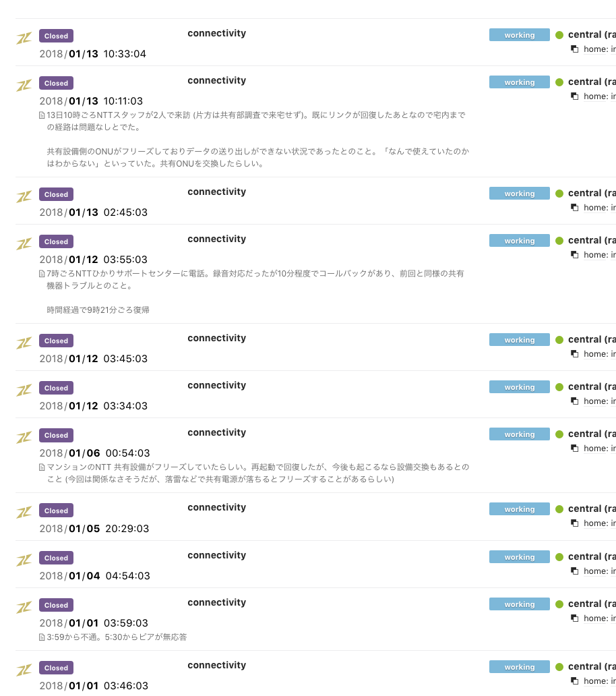
Task: Click the alert icon for the 2018/01/12 03:55:03 alert
Action: pyautogui.click(x=24, y=244)
